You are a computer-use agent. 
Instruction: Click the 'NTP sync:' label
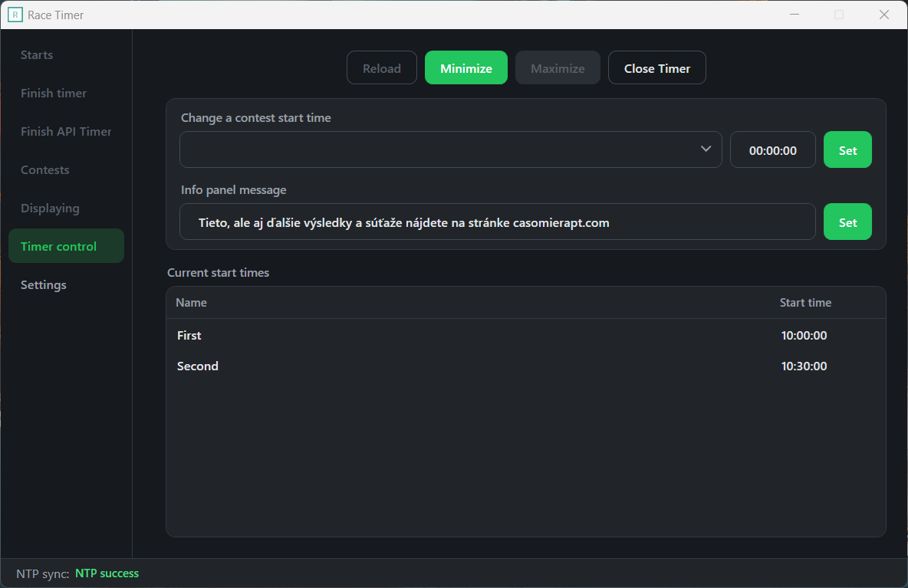click(x=43, y=573)
